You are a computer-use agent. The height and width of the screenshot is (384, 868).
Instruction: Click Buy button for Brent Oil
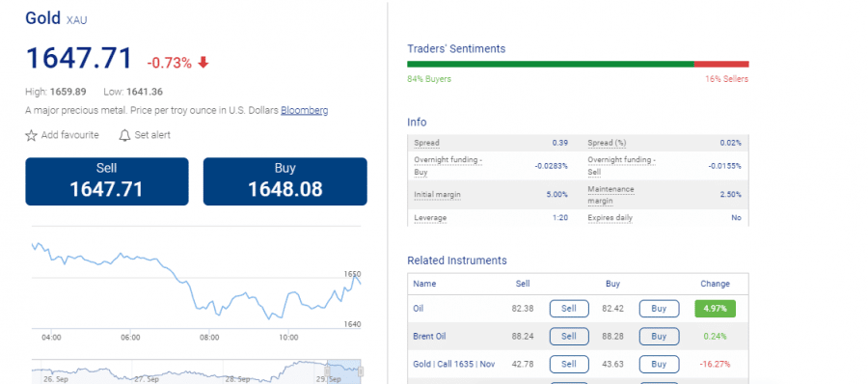coord(659,337)
